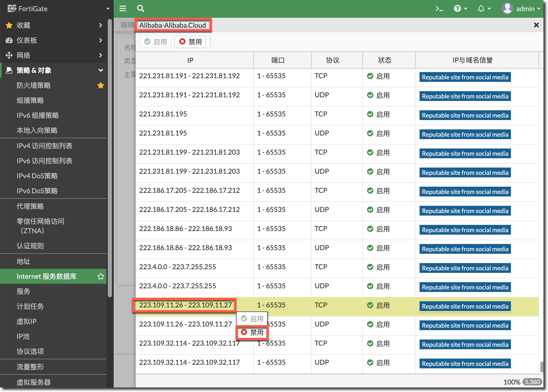Open 地址 in the sidebar
This screenshot has width=548, height=392.
(23, 261)
